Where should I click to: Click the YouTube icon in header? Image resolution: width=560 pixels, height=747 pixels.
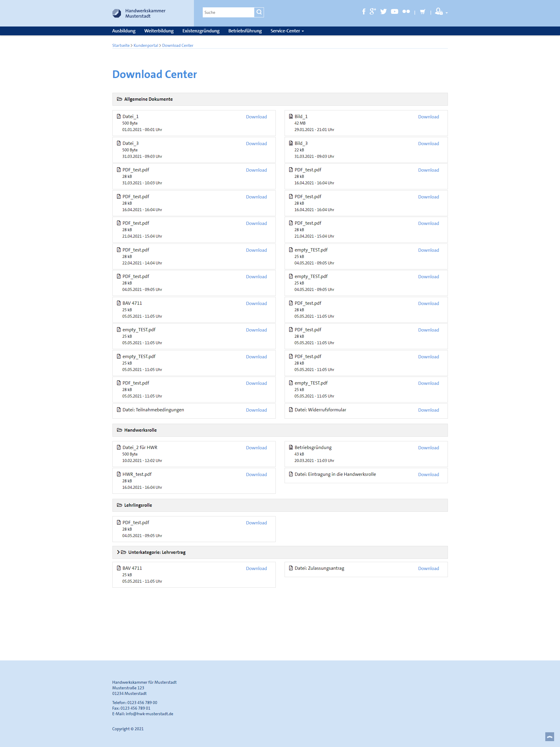[394, 12]
